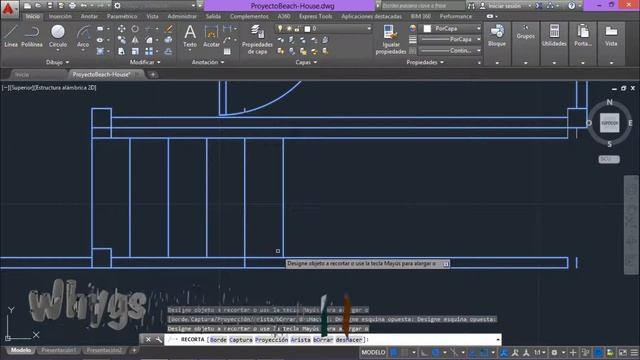
Task: Expand the Capas panel
Action: click(306, 62)
